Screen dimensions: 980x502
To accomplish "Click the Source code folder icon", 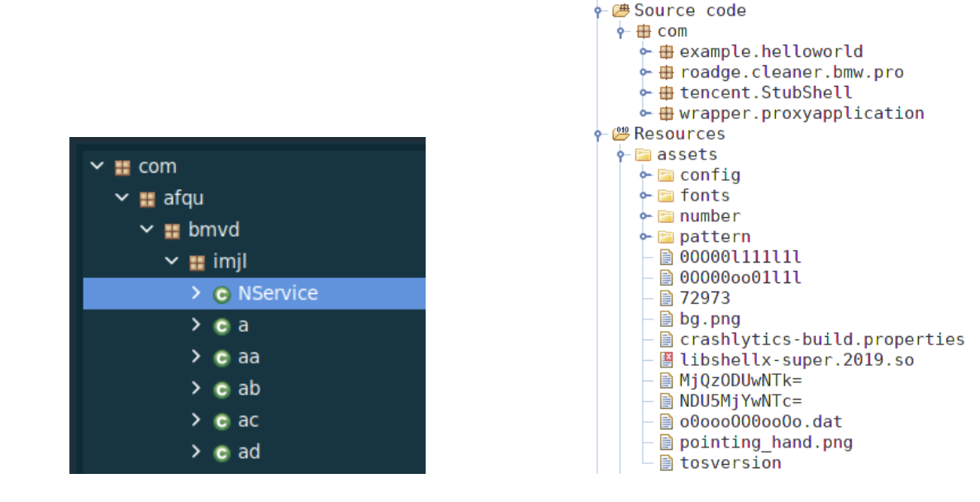I will click(x=621, y=10).
